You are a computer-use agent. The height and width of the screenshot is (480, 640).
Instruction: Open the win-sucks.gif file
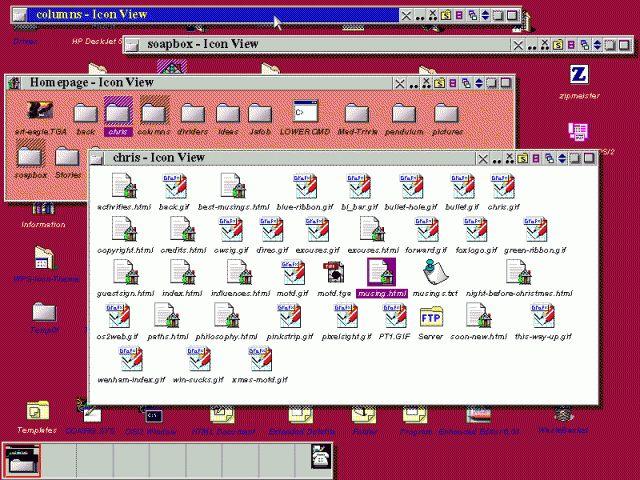pyautogui.click(x=199, y=361)
